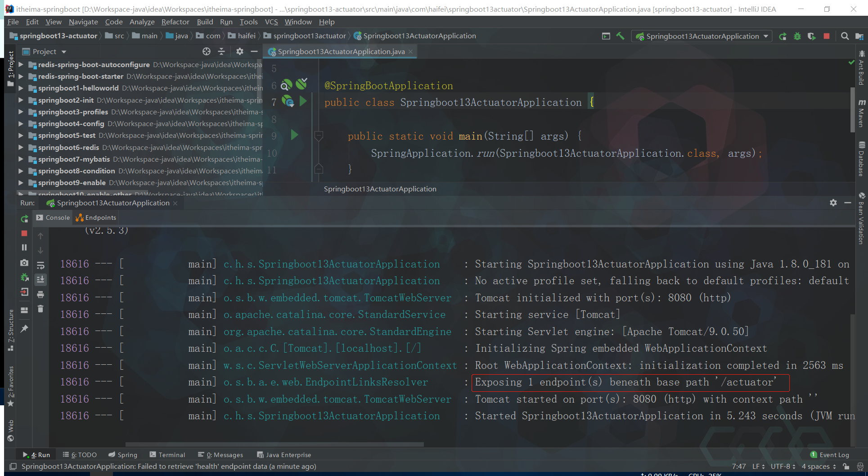
Task: Select the Springboot13ActuatorApplication.java editor tab
Action: click(341, 52)
